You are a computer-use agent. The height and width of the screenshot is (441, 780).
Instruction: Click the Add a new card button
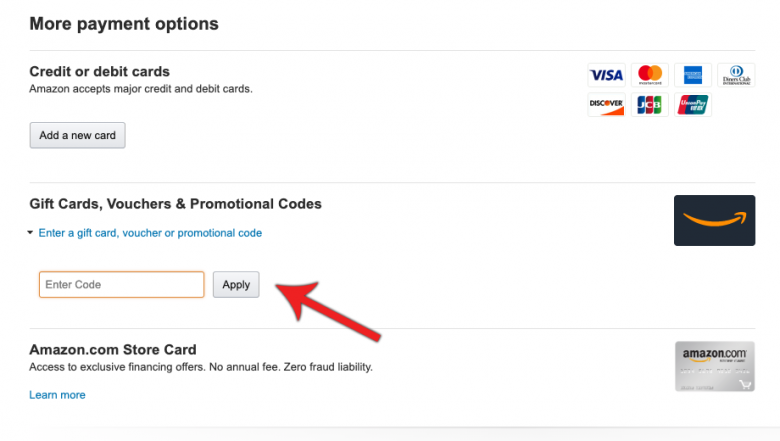(78, 135)
